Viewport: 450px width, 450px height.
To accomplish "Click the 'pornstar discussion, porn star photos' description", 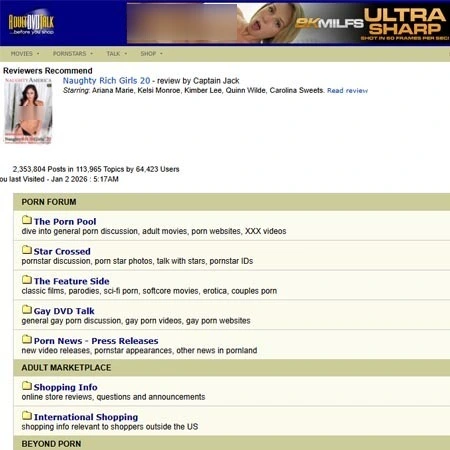I will coord(137,261).
